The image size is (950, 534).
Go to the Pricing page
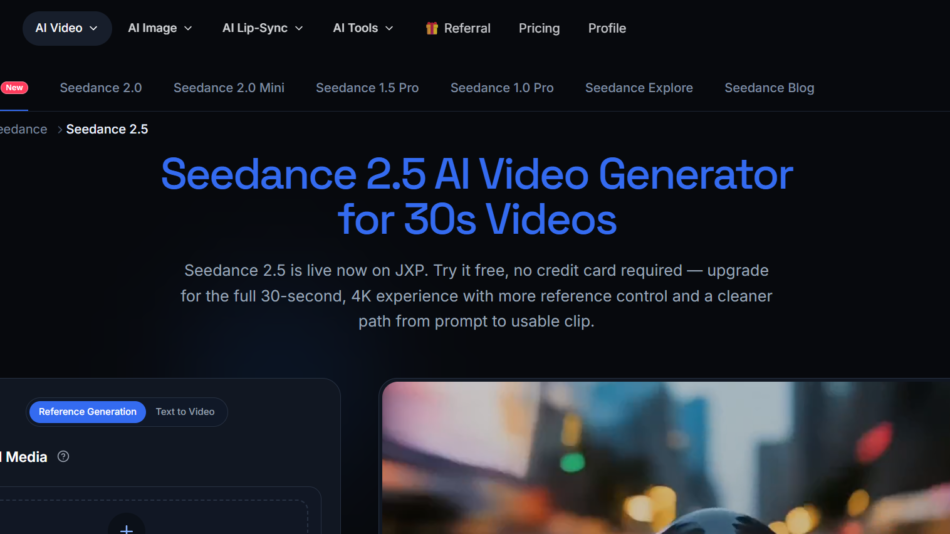pos(539,28)
